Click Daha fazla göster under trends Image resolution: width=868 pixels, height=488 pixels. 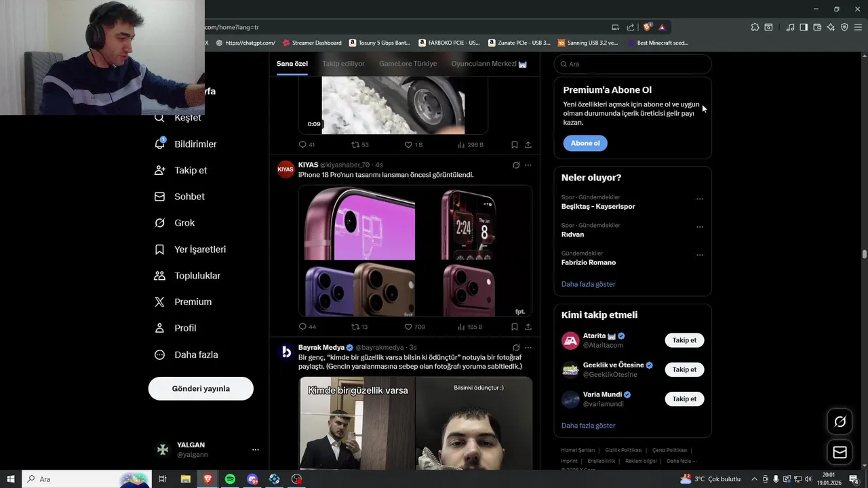[x=588, y=284]
